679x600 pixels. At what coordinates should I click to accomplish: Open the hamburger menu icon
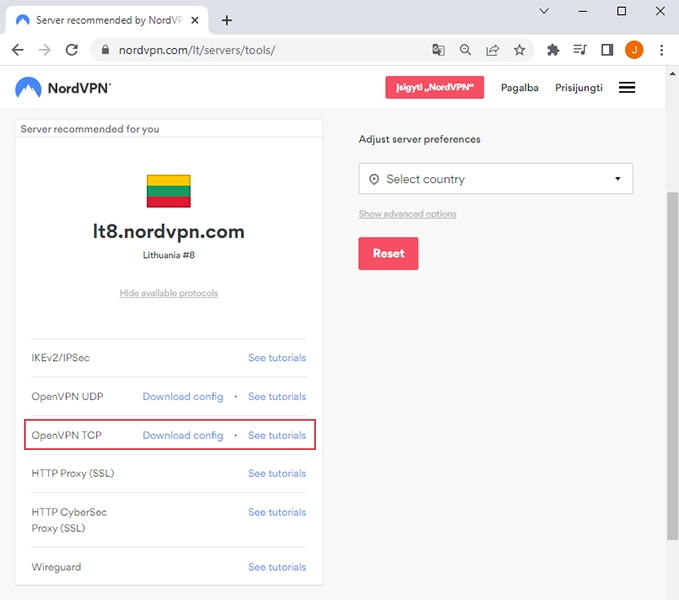point(627,88)
